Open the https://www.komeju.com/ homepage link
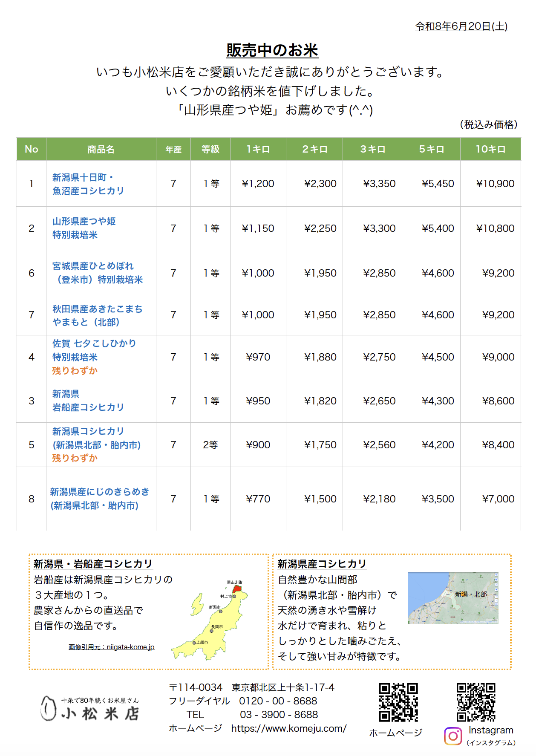Viewport: 536px width, 756px height. [x=289, y=728]
